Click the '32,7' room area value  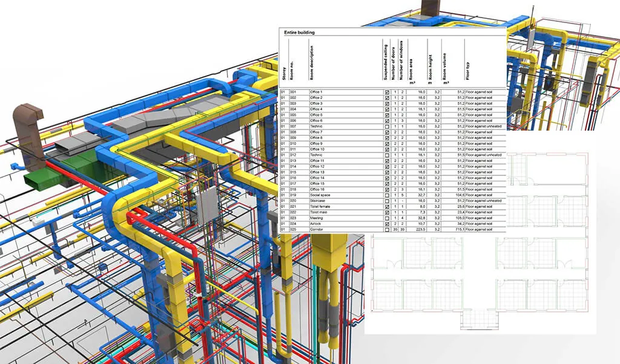tap(421, 195)
